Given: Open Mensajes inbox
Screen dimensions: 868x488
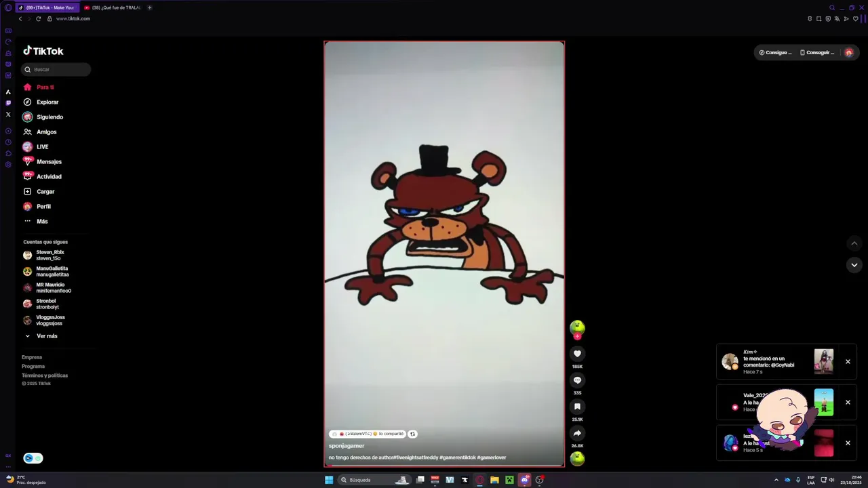Looking at the screenshot, I should [x=42, y=162].
